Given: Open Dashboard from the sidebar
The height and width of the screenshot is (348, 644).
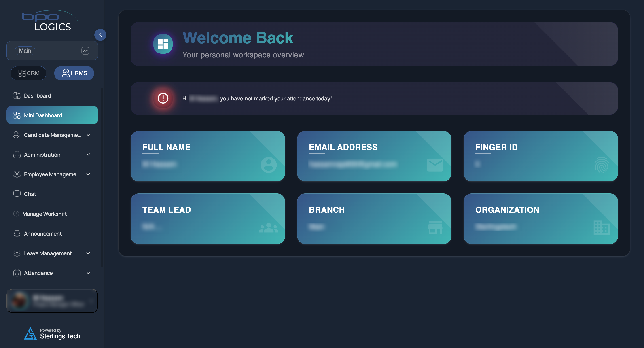Looking at the screenshot, I should coord(52,95).
